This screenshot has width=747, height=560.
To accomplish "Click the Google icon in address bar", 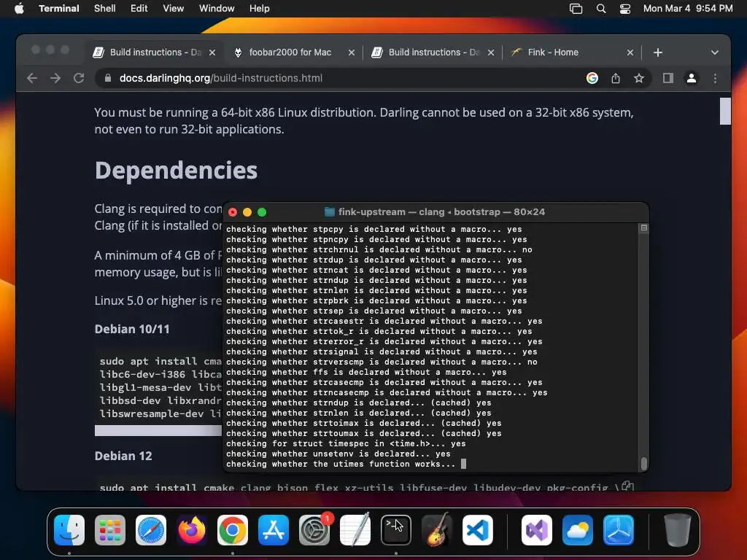I will coord(592,78).
